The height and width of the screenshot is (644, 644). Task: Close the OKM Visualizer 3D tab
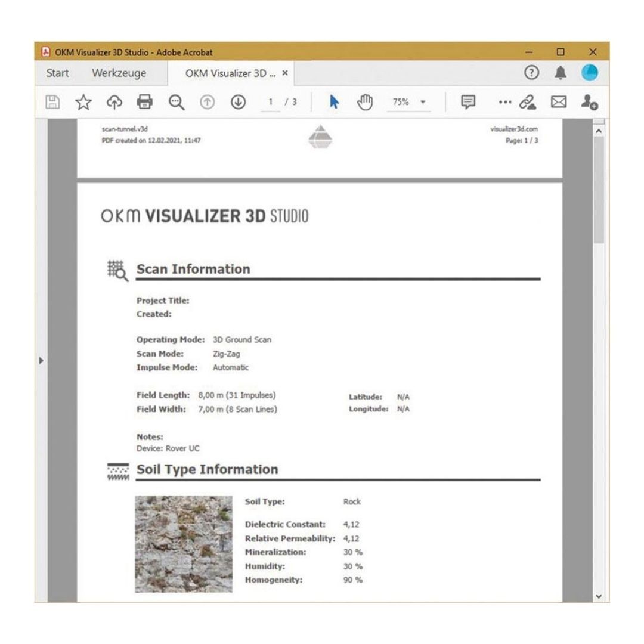point(285,73)
